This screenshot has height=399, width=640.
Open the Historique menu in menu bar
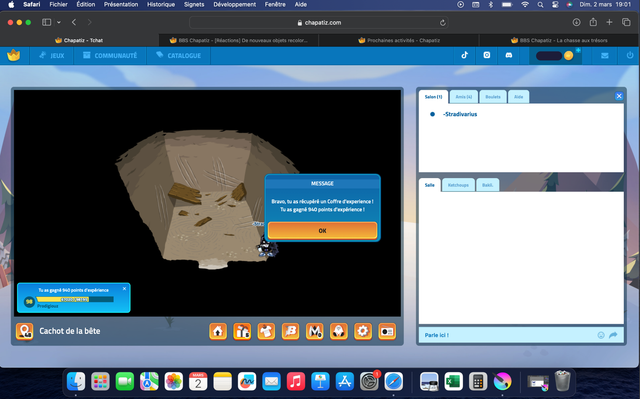(161, 4)
